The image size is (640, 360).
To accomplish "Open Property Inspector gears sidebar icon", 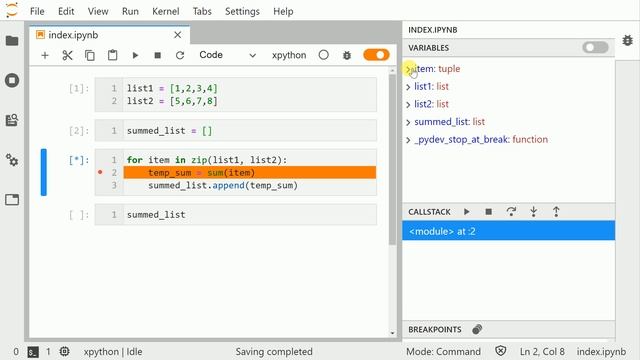I will pyautogui.click(x=12, y=160).
